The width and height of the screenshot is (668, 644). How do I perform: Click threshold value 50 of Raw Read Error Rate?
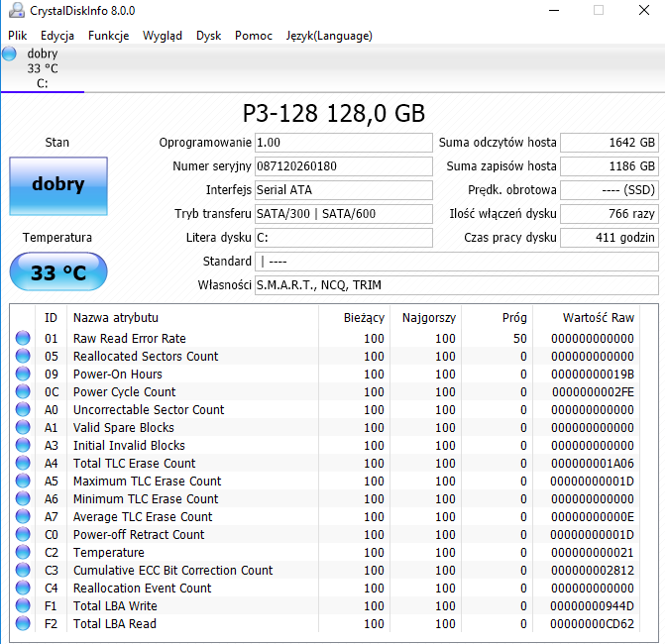[520, 338]
